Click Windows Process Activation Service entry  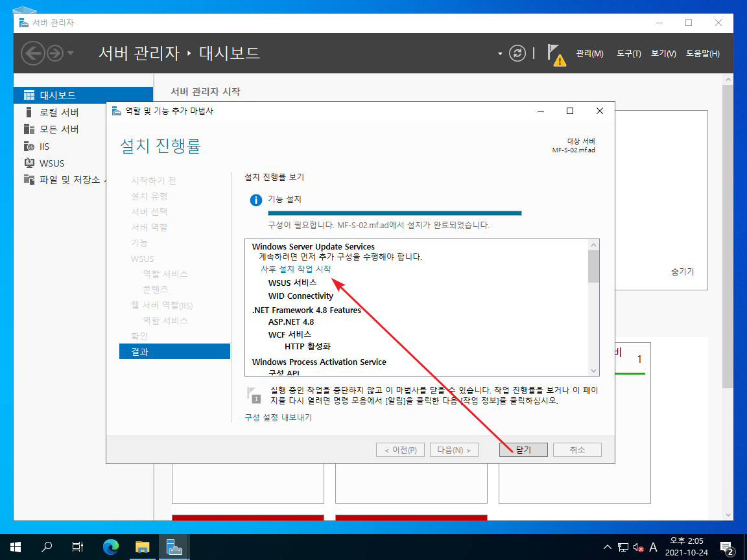319,362
